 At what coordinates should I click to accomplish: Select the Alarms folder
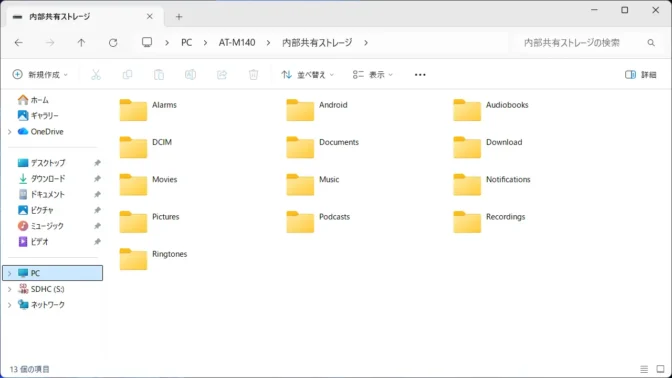[x=148, y=110]
